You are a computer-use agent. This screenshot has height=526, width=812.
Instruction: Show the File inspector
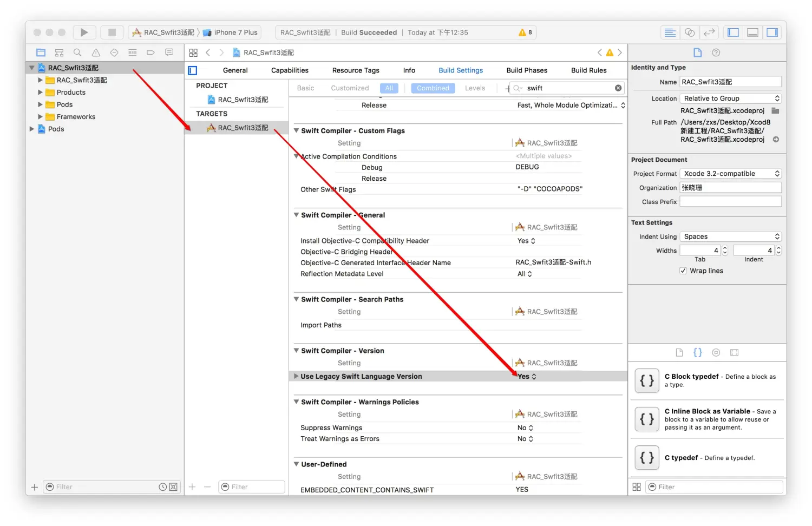tap(698, 52)
